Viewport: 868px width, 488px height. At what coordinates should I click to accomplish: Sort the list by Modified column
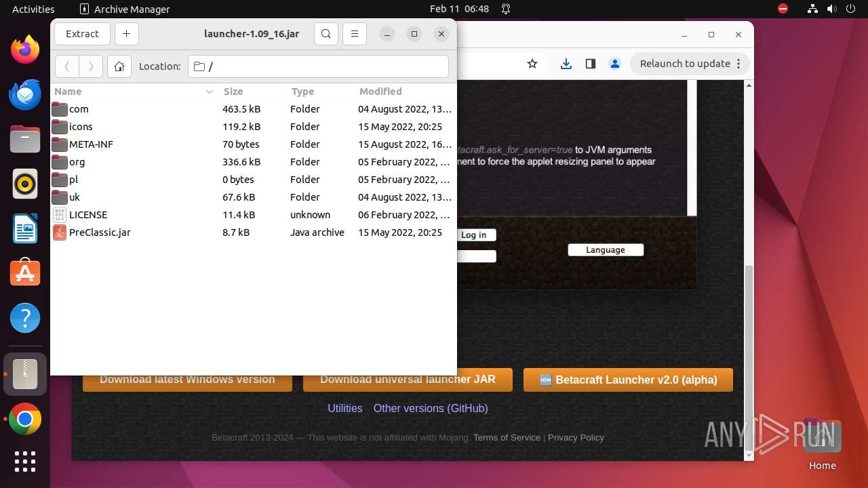406,91
